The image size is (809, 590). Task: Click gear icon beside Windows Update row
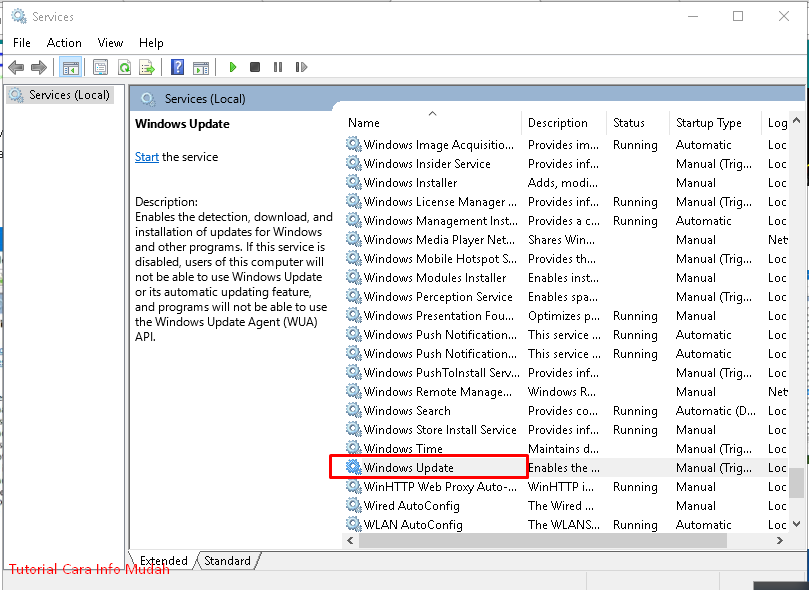click(x=353, y=467)
